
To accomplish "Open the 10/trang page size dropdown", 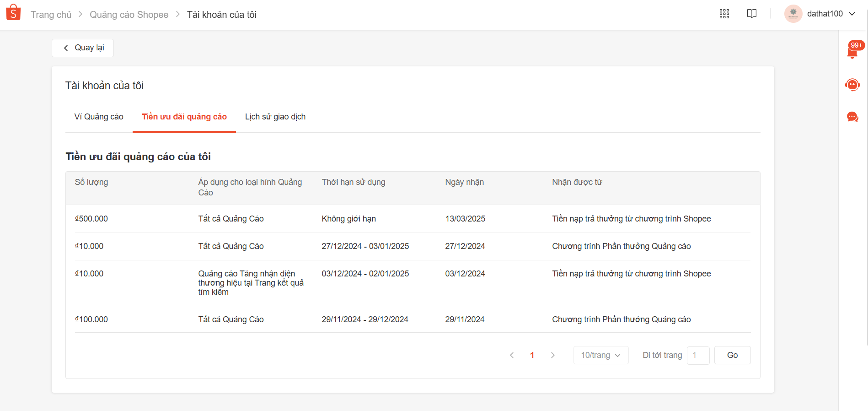I will (601, 355).
